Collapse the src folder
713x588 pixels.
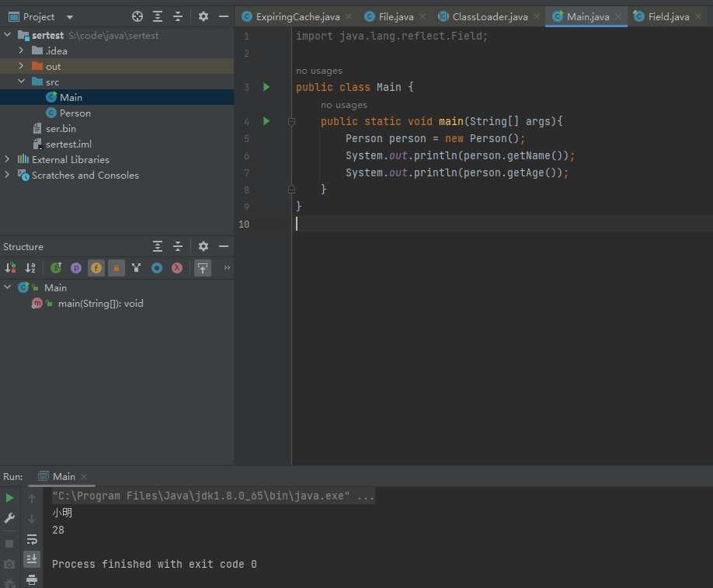[x=21, y=82]
